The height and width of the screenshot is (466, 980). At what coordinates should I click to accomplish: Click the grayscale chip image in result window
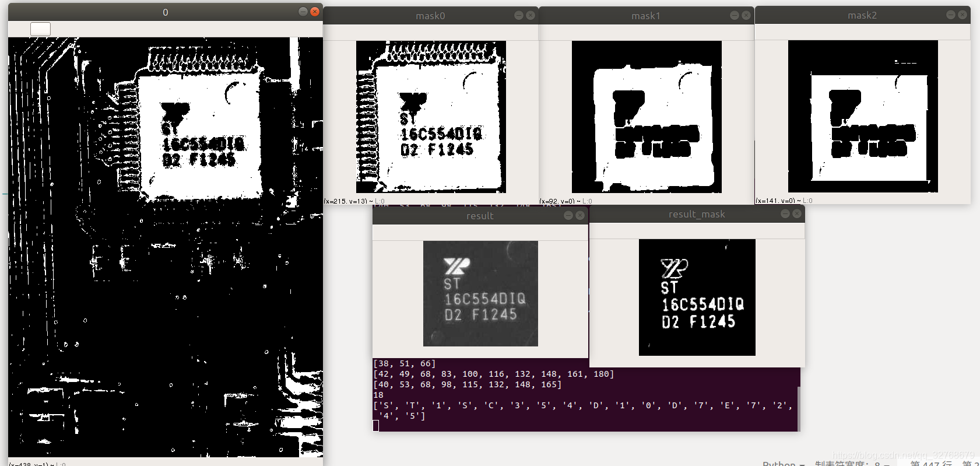pyautogui.click(x=480, y=293)
